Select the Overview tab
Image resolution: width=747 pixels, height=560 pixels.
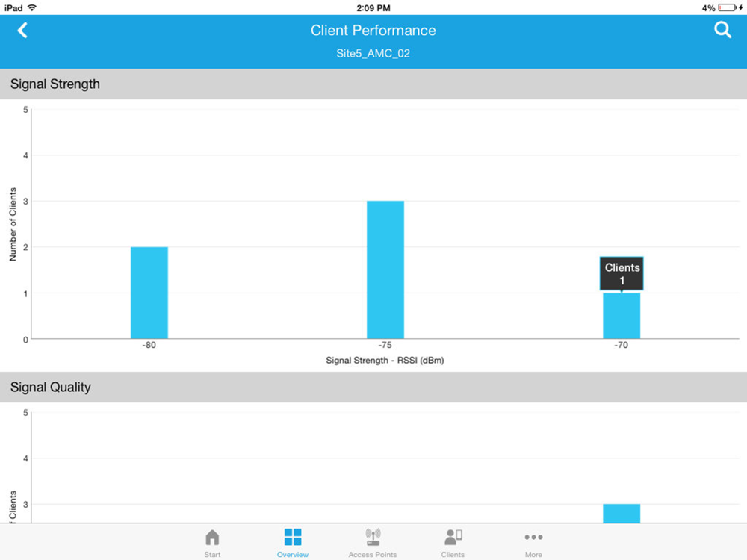coord(293,543)
